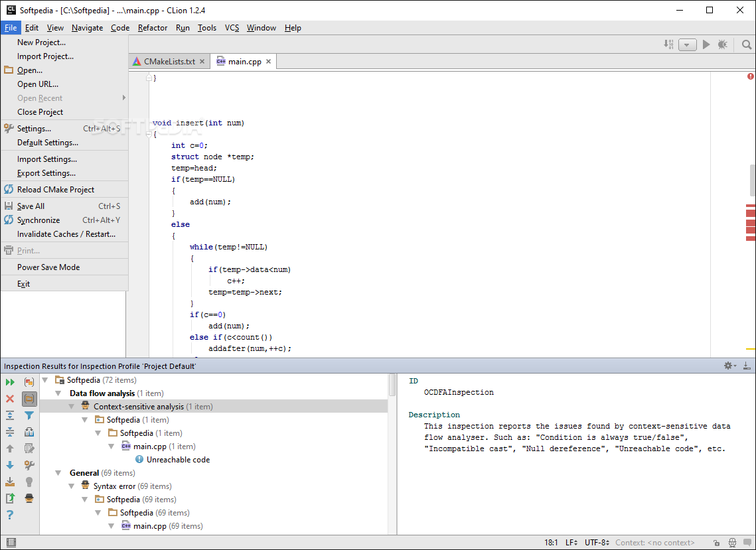Collapse the General (69 items) node
This screenshot has width=756, height=550.
(x=58, y=473)
